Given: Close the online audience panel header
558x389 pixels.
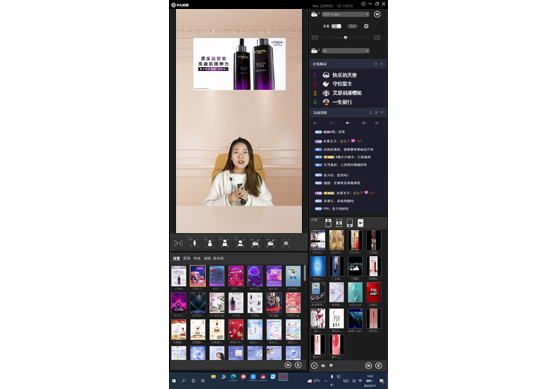Looking at the screenshot, I should (x=381, y=64).
